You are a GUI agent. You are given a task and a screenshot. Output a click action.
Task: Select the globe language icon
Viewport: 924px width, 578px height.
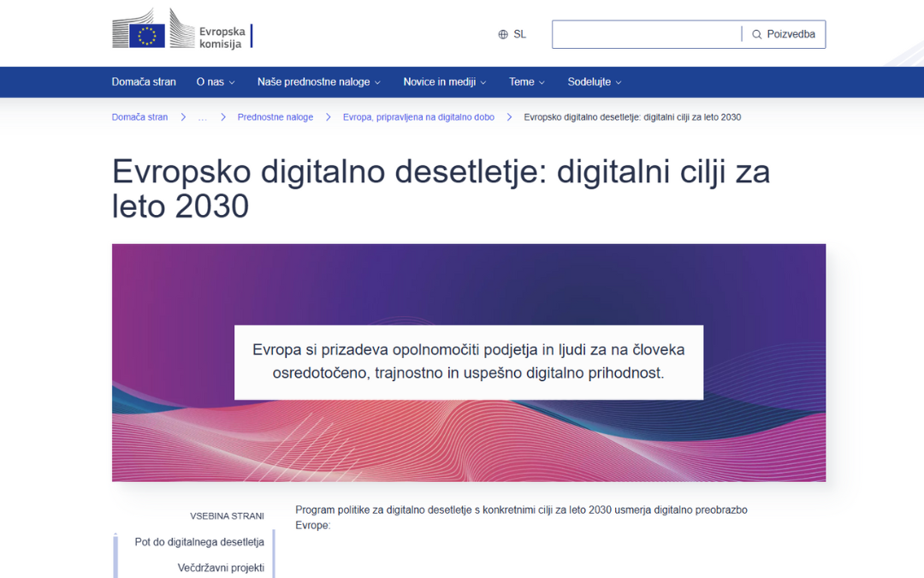pos(502,34)
